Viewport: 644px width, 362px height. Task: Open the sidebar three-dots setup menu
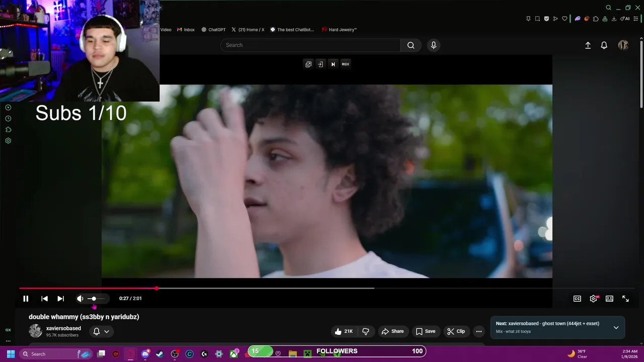[x=8, y=341]
